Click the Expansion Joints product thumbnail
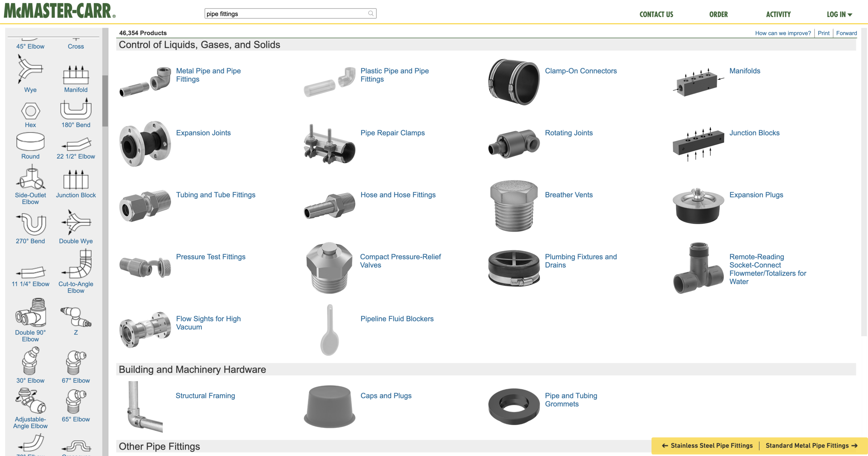Viewport: 868px width, 456px height. click(x=145, y=144)
